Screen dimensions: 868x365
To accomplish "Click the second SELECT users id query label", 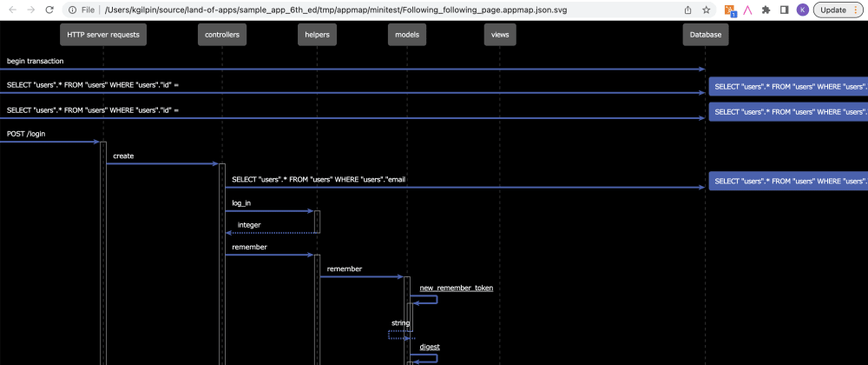I will tap(93, 110).
